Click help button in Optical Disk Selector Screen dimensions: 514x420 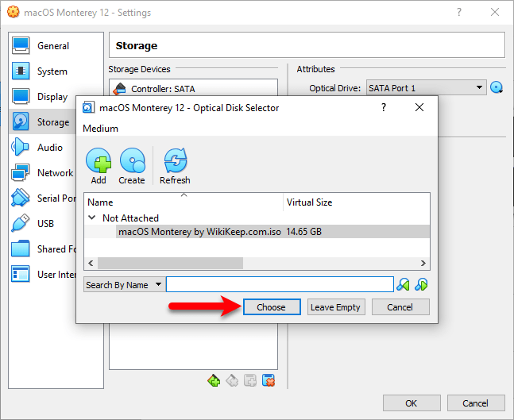coord(384,107)
